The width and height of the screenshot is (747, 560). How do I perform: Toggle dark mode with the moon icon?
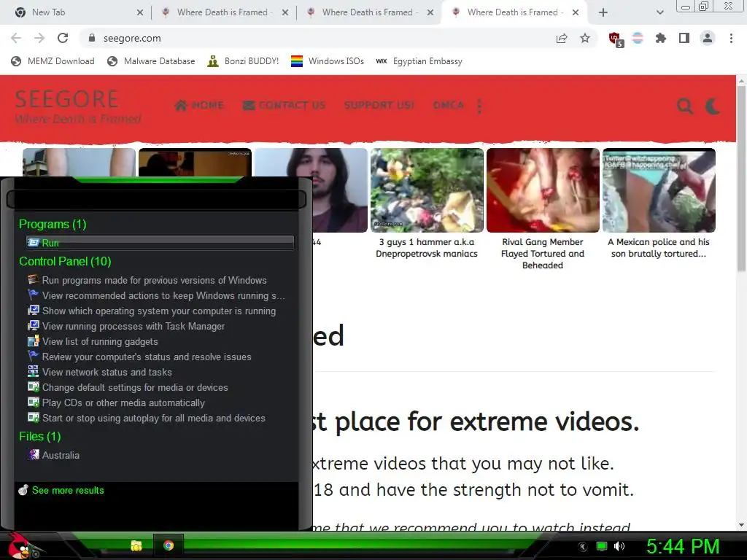[x=712, y=106]
